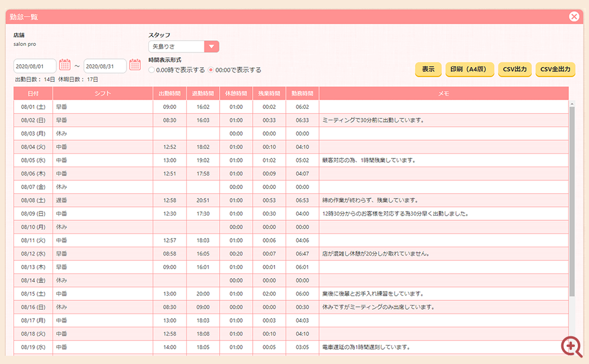Click the 出勤時間 column header
The width and height of the screenshot is (589, 364).
click(170, 94)
